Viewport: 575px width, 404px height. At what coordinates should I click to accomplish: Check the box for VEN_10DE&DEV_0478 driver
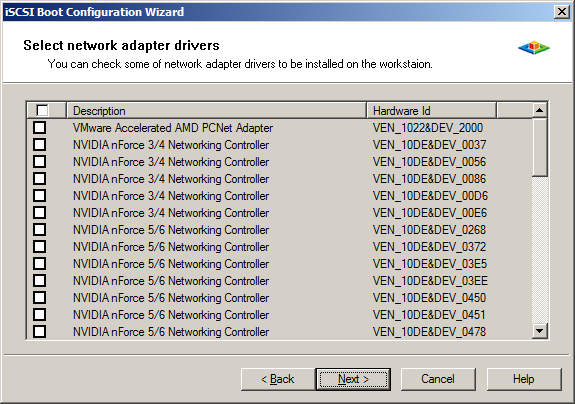[40, 331]
